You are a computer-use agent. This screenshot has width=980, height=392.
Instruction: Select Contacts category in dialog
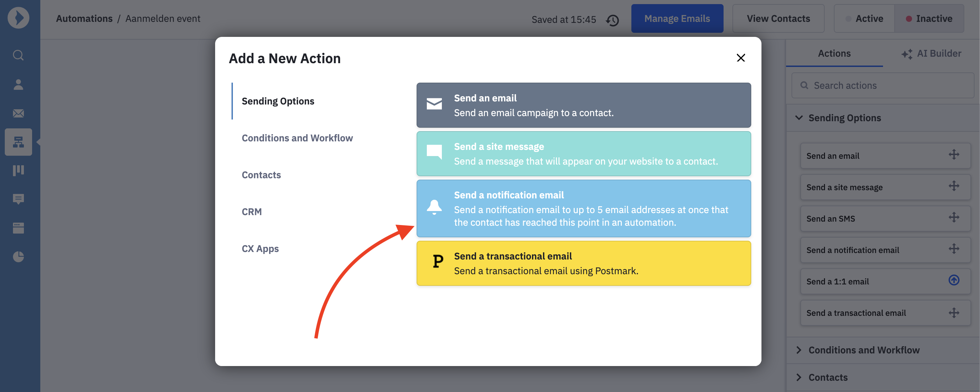click(x=261, y=175)
